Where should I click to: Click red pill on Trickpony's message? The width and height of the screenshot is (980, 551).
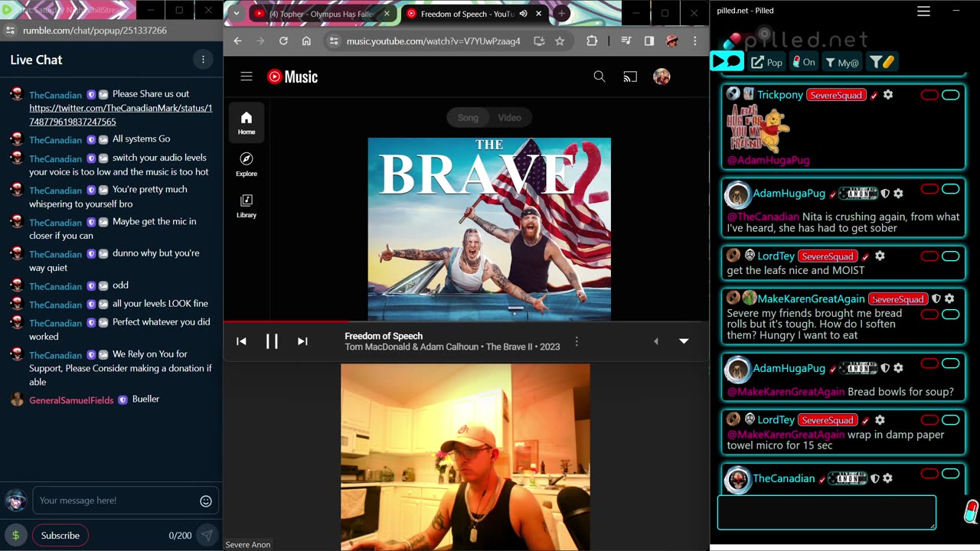pyautogui.click(x=929, y=95)
